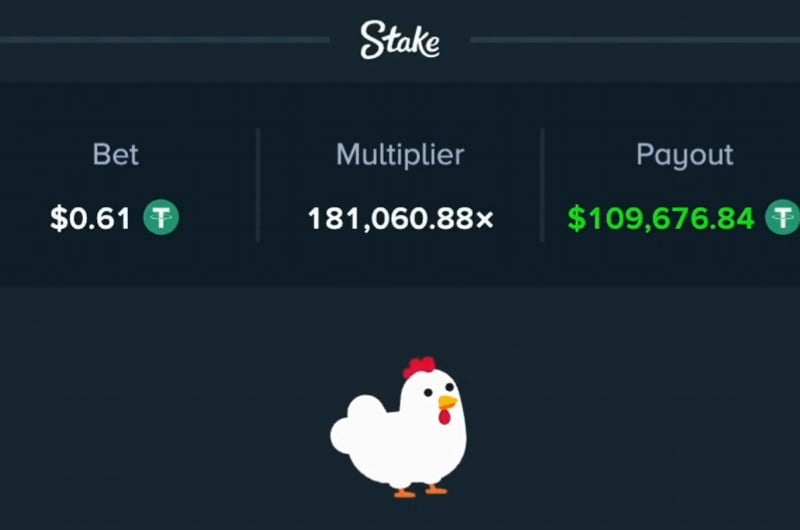
Task: Click the divider between Bet and Multiplier
Action: coord(258,185)
